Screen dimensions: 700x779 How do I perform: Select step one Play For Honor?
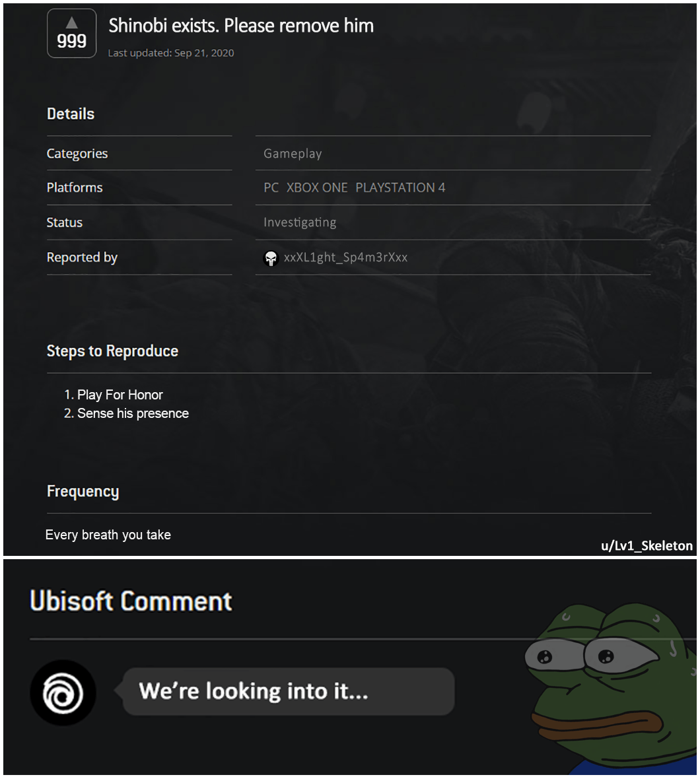(x=114, y=395)
